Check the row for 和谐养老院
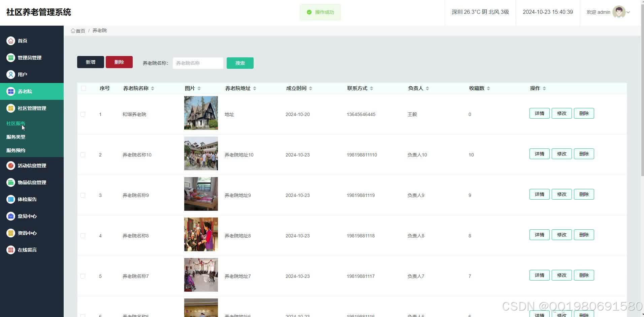 click(x=83, y=114)
